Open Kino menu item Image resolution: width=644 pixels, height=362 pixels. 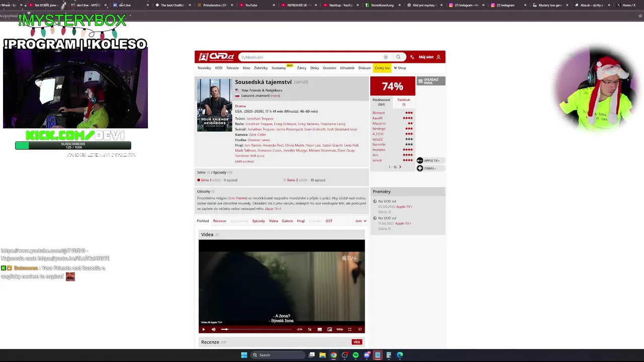(247, 68)
